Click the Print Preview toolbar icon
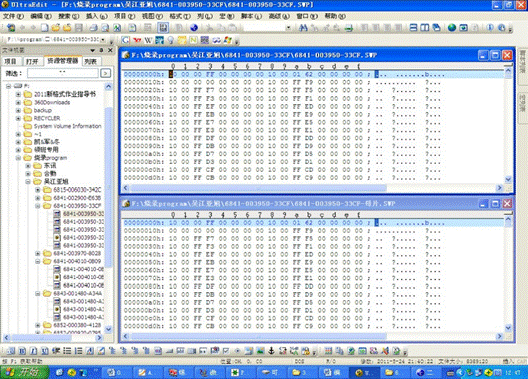Screen dimensions: 528x379 (105, 28)
